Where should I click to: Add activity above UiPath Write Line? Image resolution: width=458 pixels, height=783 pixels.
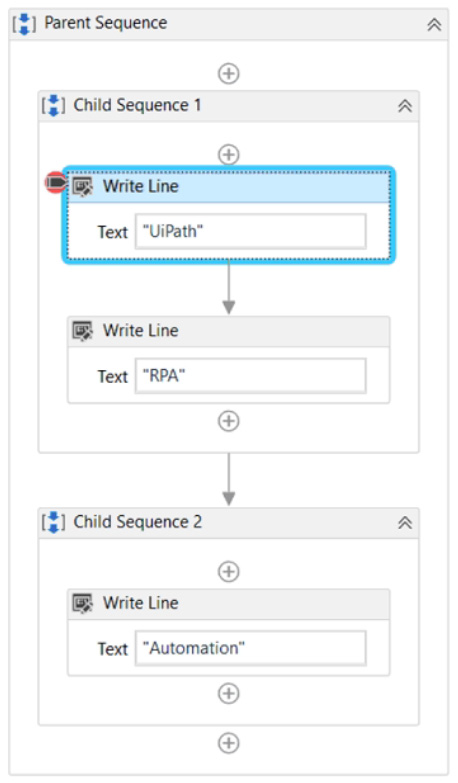click(x=229, y=154)
